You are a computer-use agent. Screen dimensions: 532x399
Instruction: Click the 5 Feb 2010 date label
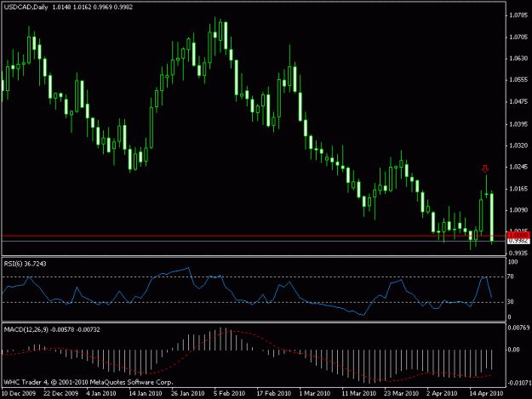click(229, 393)
